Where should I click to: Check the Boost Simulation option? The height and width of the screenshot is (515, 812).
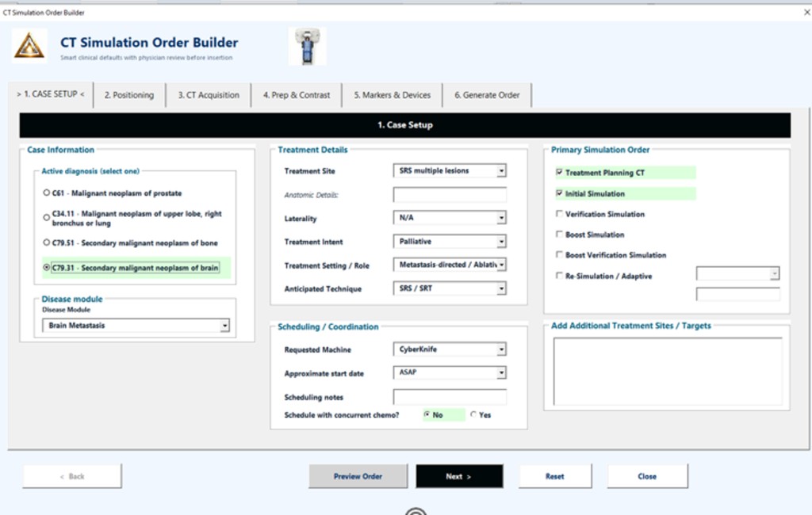[x=559, y=235]
